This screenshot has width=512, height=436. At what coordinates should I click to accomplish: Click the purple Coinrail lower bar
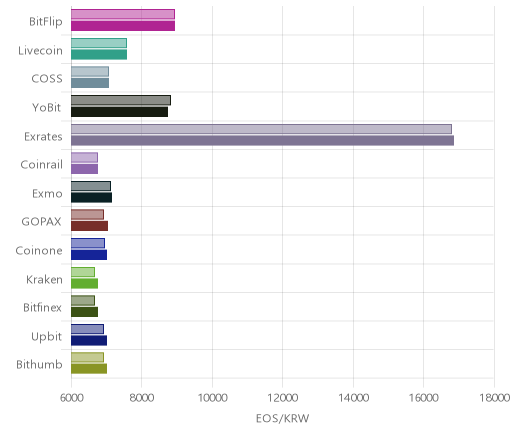click(84, 169)
